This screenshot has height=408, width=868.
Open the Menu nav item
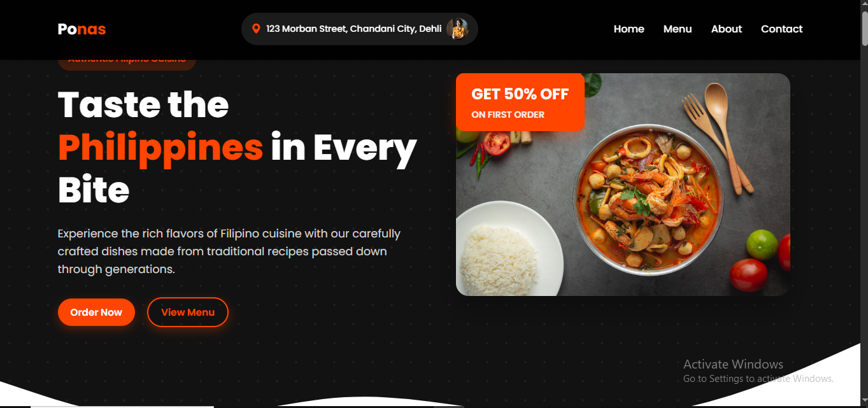(678, 29)
